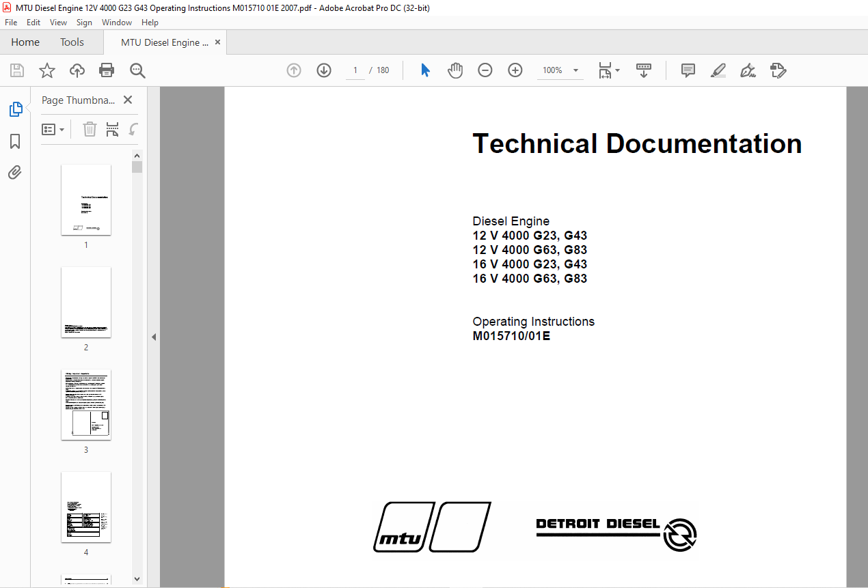Switch to the Home tab

pyautogui.click(x=25, y=42)
